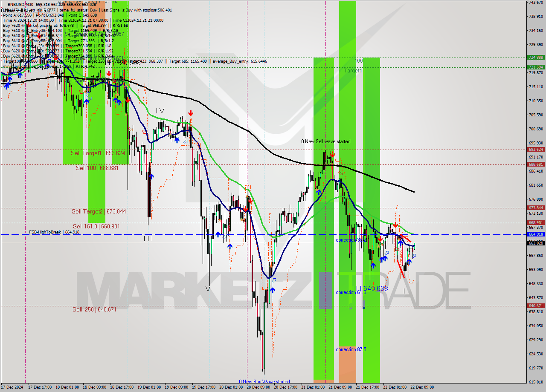The image size is (546, 392).
Task: Click the 743.670 price axis value
Action: pos(536,3)
